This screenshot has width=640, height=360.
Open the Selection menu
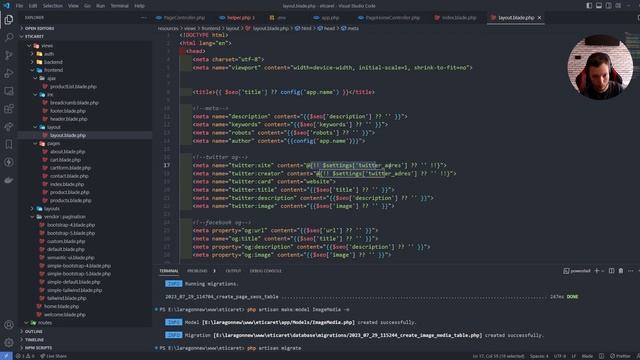[x=53, y=6]
